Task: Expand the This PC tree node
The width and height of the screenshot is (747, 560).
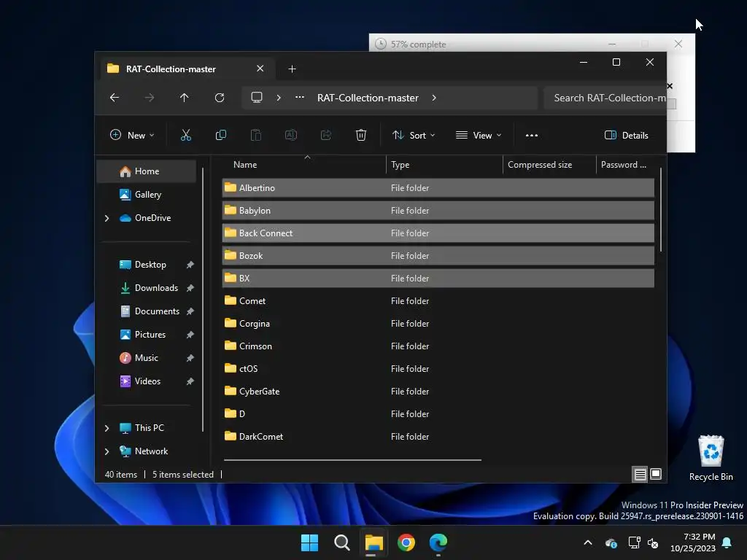Action: pos(107,428)
